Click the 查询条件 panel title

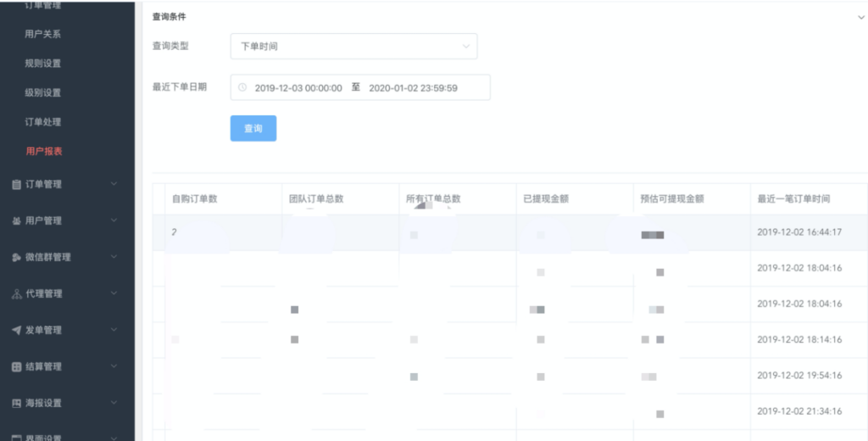pos(169,17)
